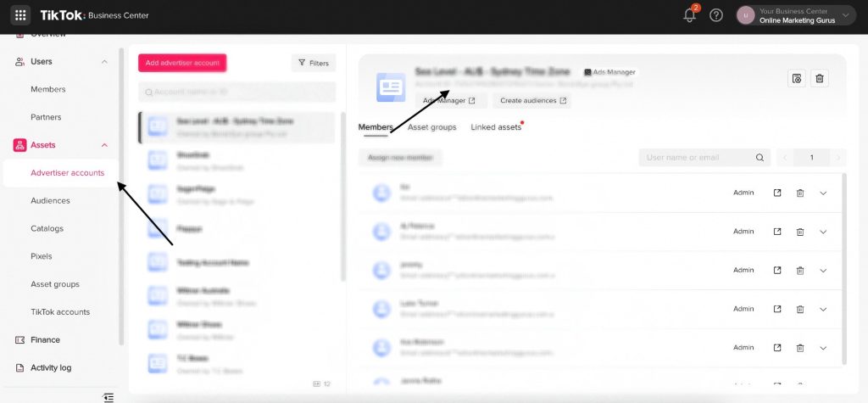Screen dimensions: 868x403
Task: Open the app launcher grid icon
Action: (x=20, y=15)
